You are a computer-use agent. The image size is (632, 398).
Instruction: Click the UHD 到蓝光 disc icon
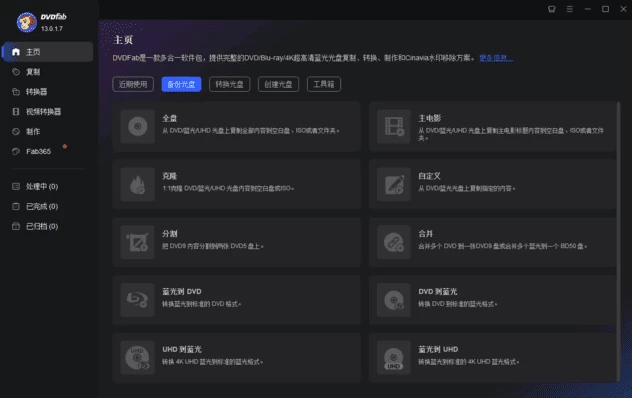137,358
